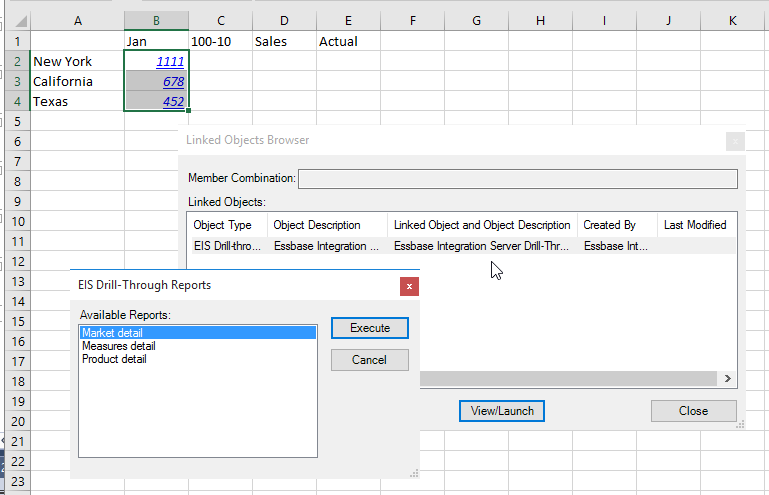Select cell containing Texas

(x=77, y=102)
